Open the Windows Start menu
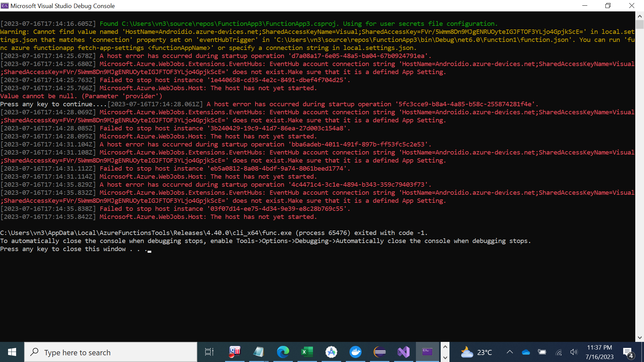The image size is (644, 362). pos(11,352)
